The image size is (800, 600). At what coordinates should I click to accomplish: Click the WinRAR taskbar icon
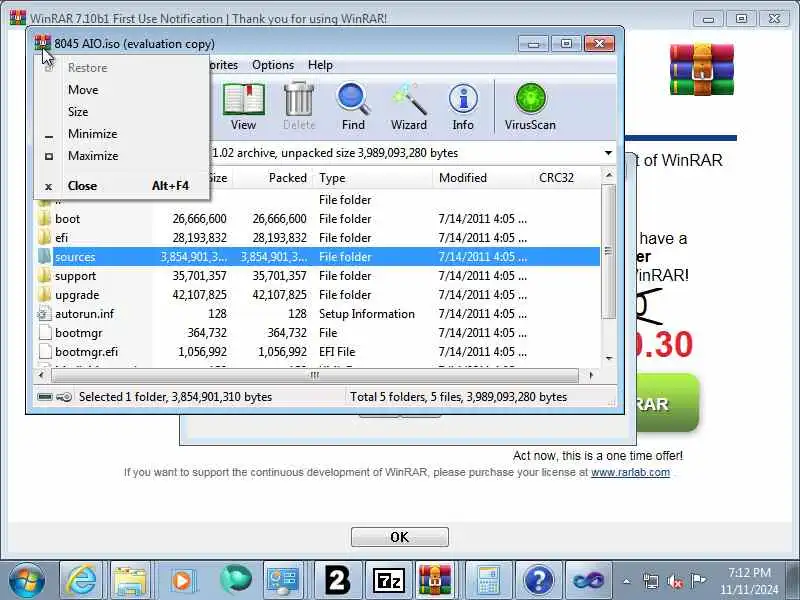(x=435, y=580)
